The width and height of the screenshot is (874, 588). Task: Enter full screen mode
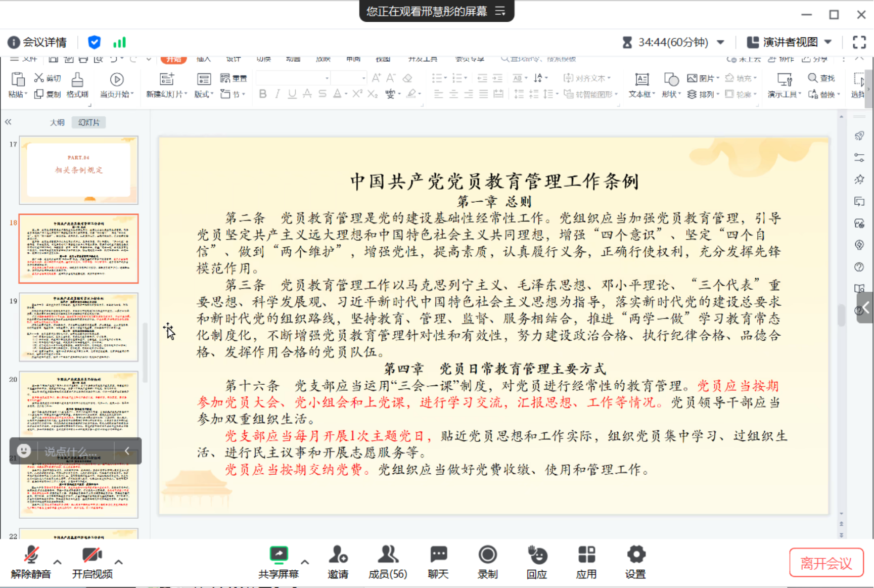859,42
